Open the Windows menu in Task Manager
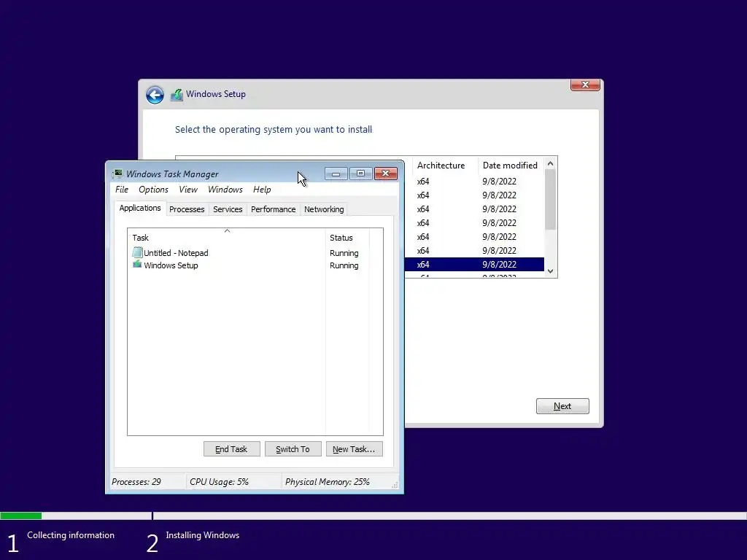This screenshot has width=747, height=560. pos(225,190)
